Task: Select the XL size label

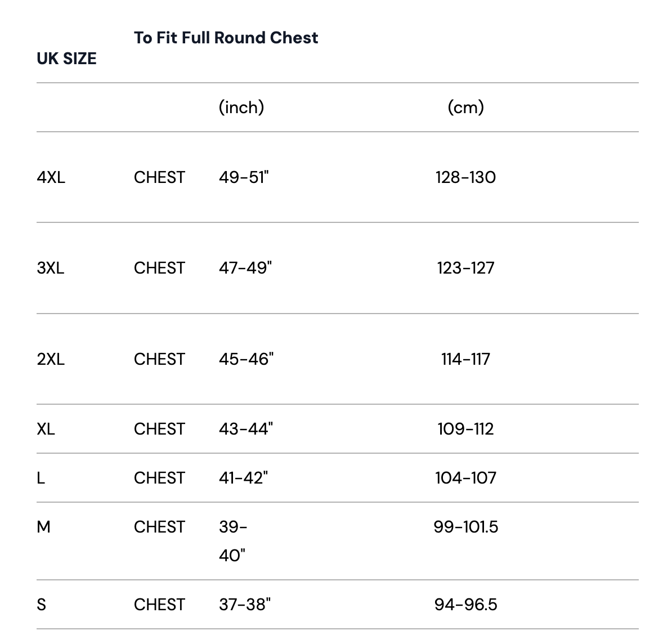Action: coord(46,429)
